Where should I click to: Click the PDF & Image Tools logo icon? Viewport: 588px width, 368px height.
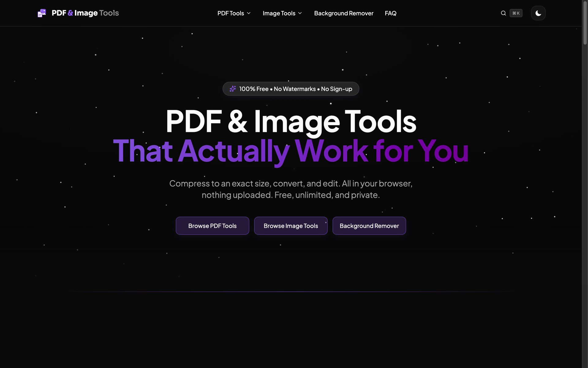pos(42,13)
